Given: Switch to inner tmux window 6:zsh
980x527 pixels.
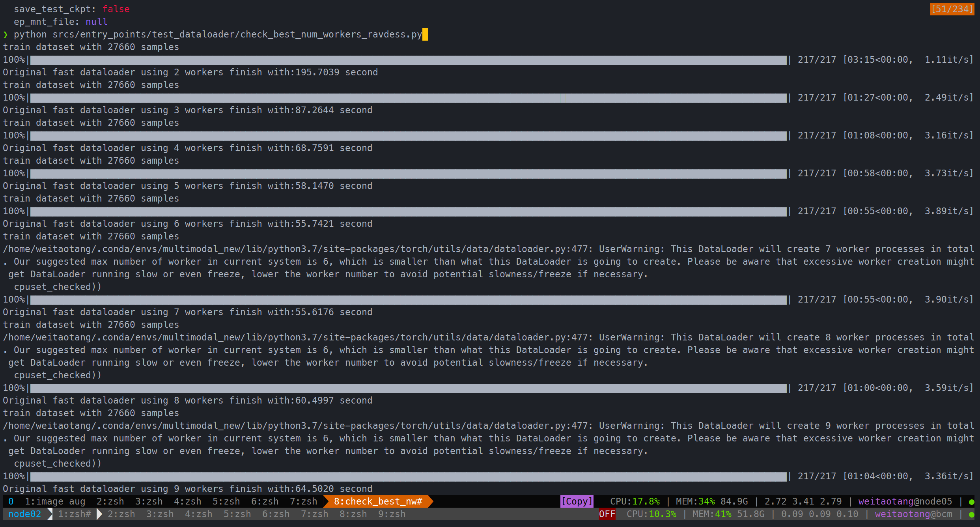Looking at the screenshot, I should coord(265,501).
